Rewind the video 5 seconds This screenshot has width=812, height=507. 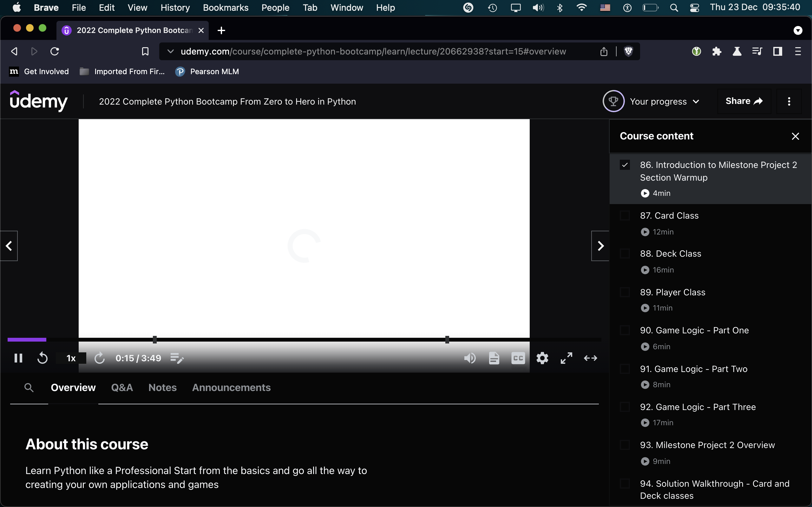(x=42, y=358)
